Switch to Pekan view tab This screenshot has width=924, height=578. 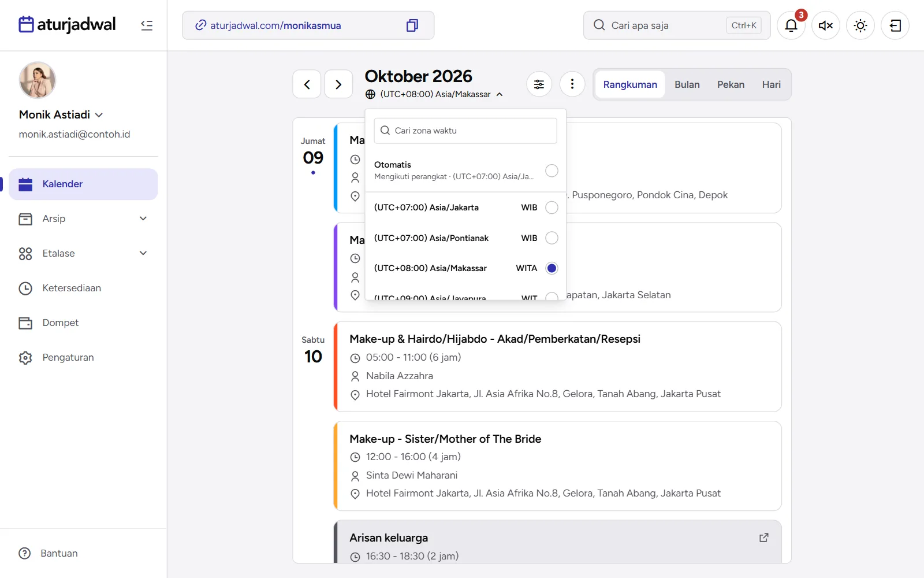click(731, 84)
